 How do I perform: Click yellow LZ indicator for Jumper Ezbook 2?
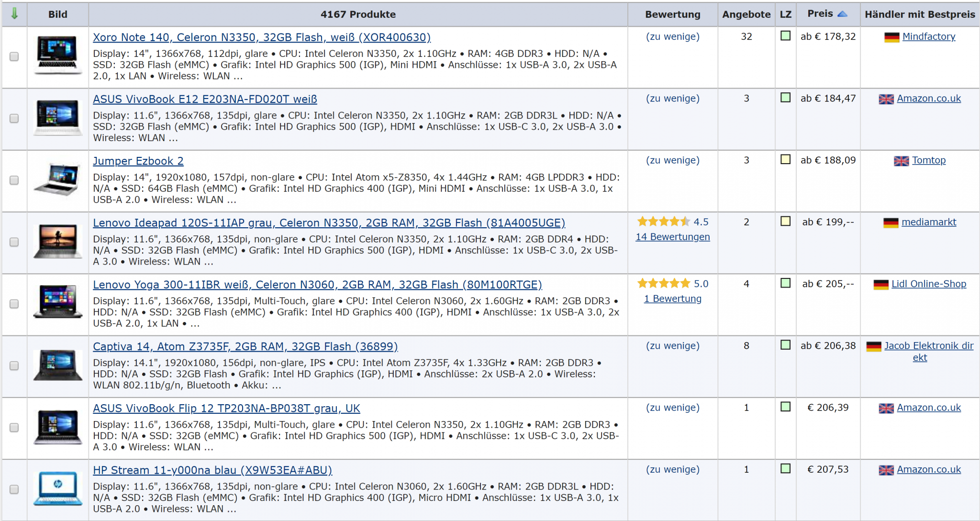(785, 159)
